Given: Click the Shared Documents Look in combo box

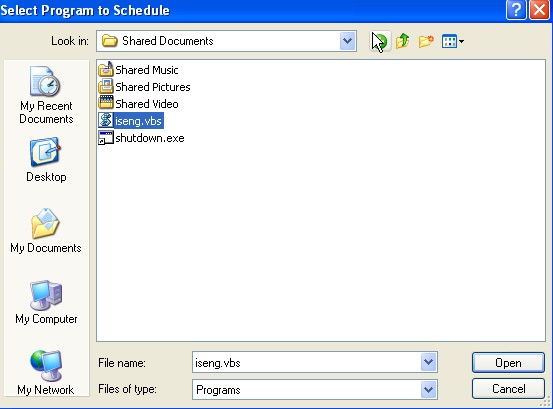Looking at the screenshot, I should [x=226, y=41].
